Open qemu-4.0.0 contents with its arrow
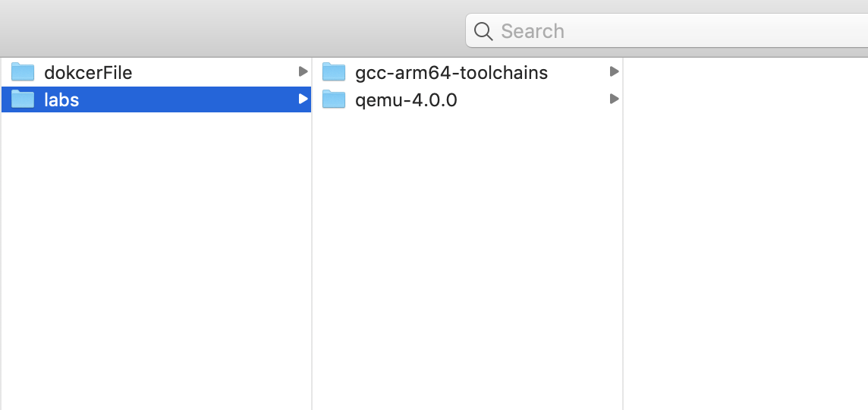 [614, 99]
